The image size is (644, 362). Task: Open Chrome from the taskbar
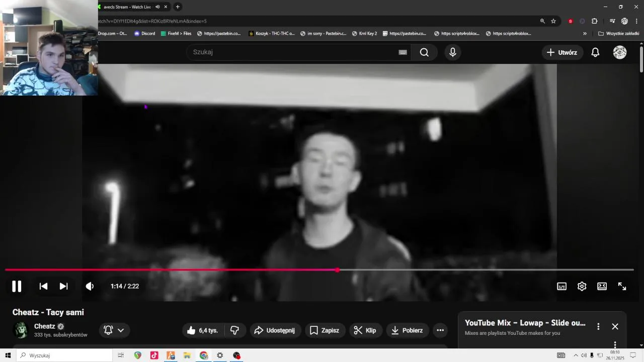[x=204, y=355]
